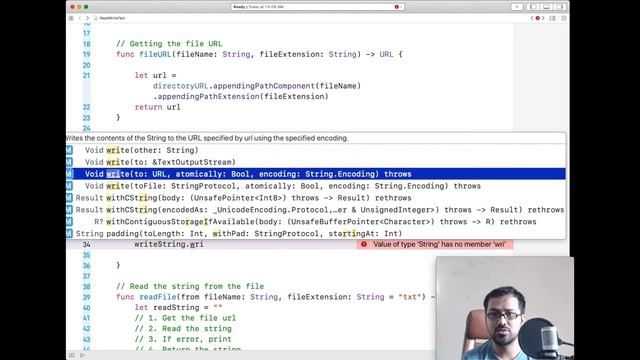
Task: Choose the withContiguousStorageIfAvailable completion
Action: 316,222
